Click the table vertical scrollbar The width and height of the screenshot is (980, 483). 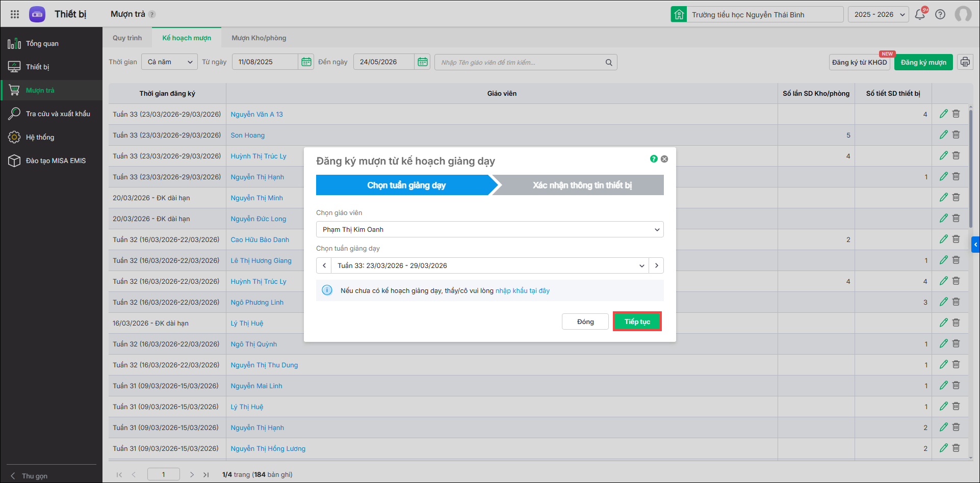(971, 168)
